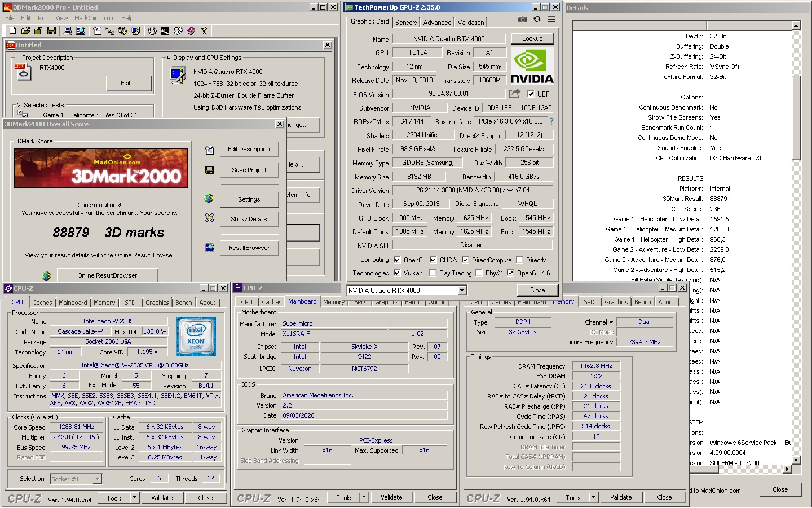
Task: Click Save floppy icon in 3DMark2000 toolbar
Action: 51,30
